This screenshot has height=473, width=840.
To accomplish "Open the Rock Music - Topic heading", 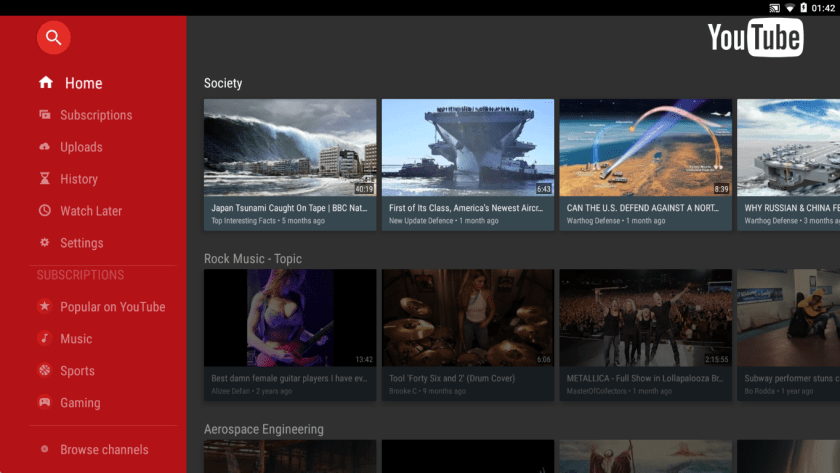I will pos(253,259).
